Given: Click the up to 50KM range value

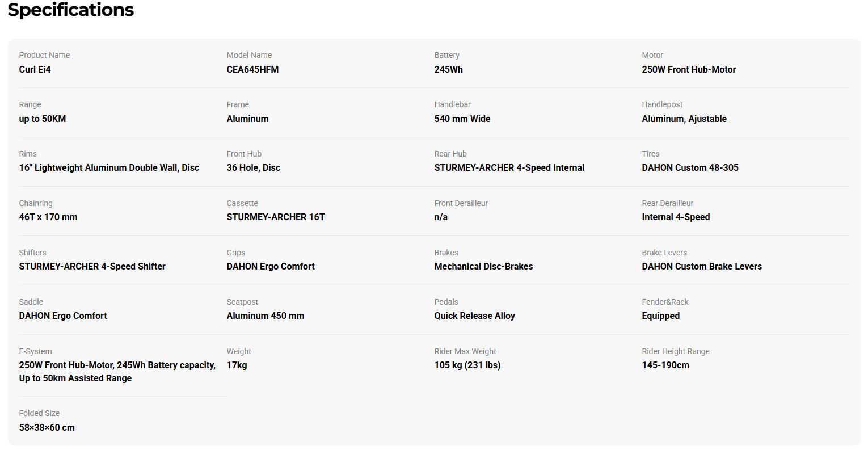Looking at the screenshot, I should pyautogui.click(x=43, y=119).
